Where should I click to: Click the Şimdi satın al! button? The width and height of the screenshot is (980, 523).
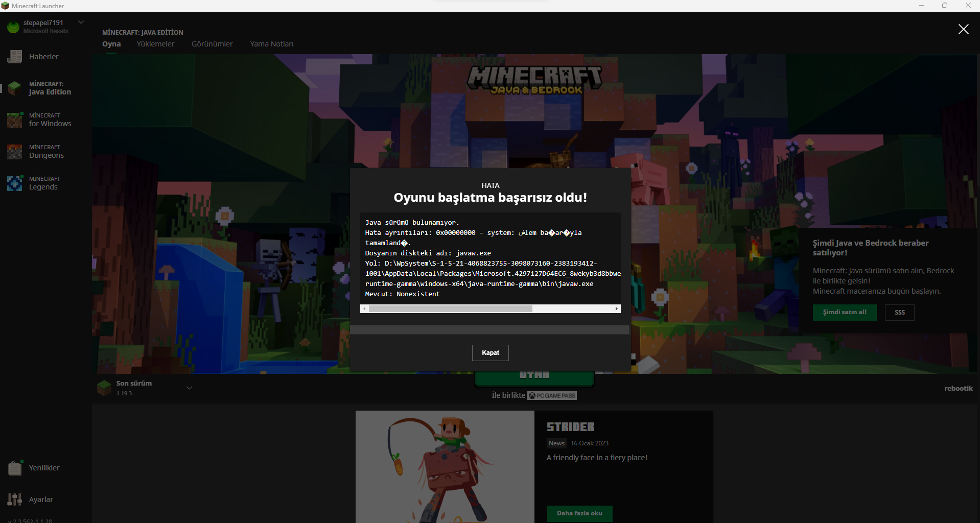coord(845,313)
